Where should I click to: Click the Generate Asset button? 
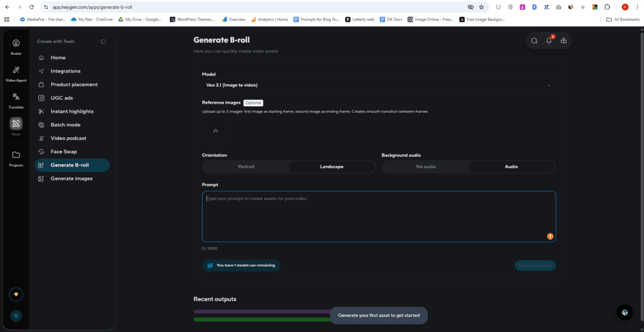tap(535, 265)
